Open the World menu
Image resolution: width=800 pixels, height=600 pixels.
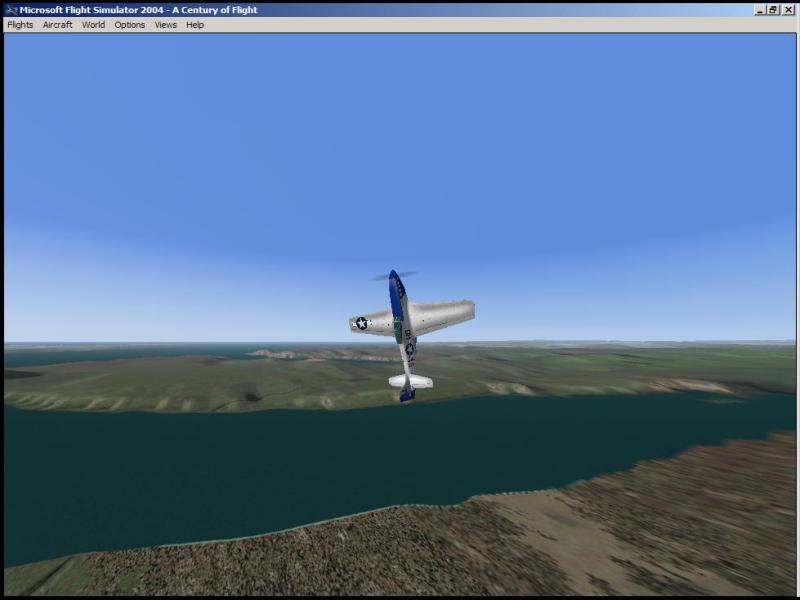click(93, 24)
